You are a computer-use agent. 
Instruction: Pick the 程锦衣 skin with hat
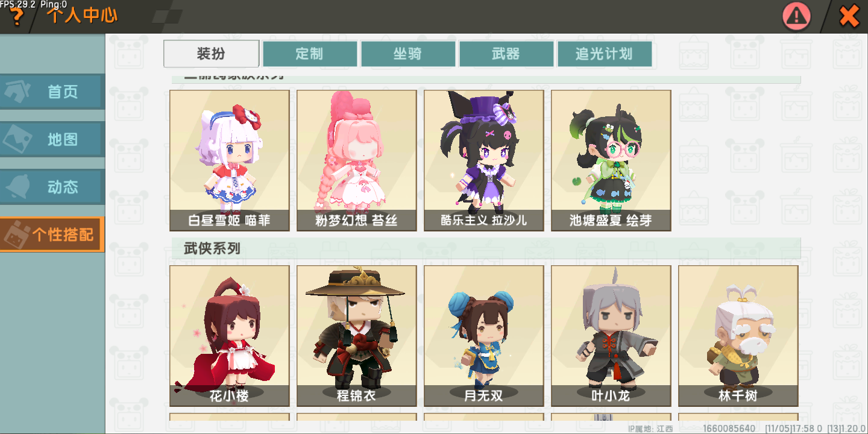click(357, 336)
